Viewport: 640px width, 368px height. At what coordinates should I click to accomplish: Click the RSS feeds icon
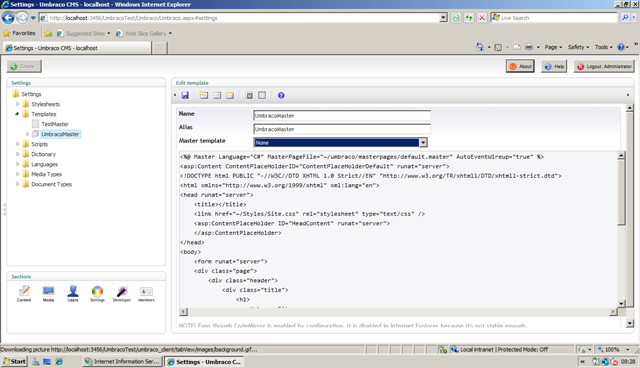[498, 47]
